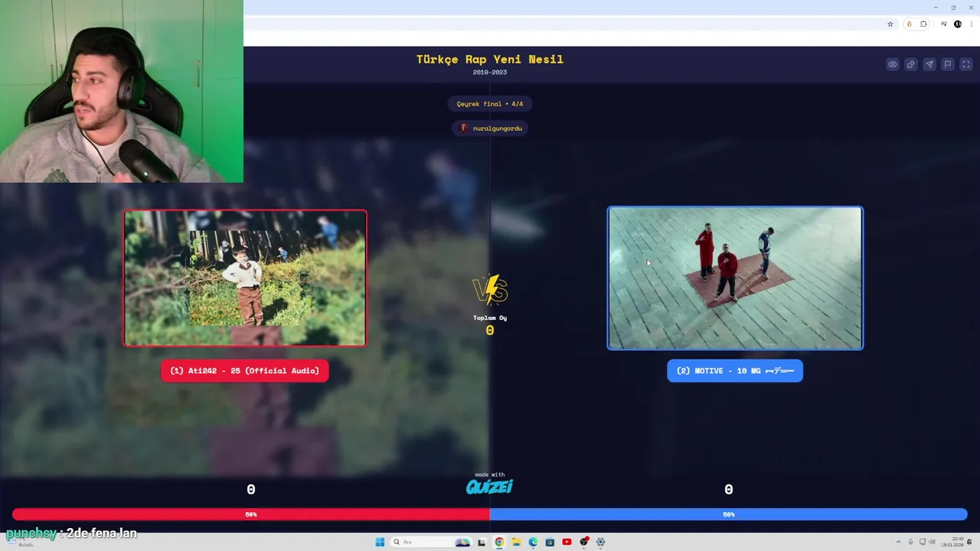980x551 pixels.
Task: Open the Quizei logo link
Action: tap(490, 486)
